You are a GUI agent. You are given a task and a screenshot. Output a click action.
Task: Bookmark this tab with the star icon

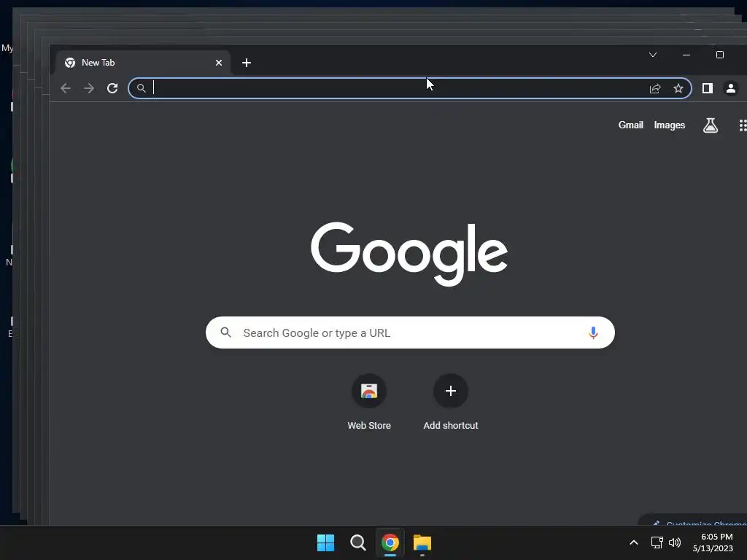(678, 88)
